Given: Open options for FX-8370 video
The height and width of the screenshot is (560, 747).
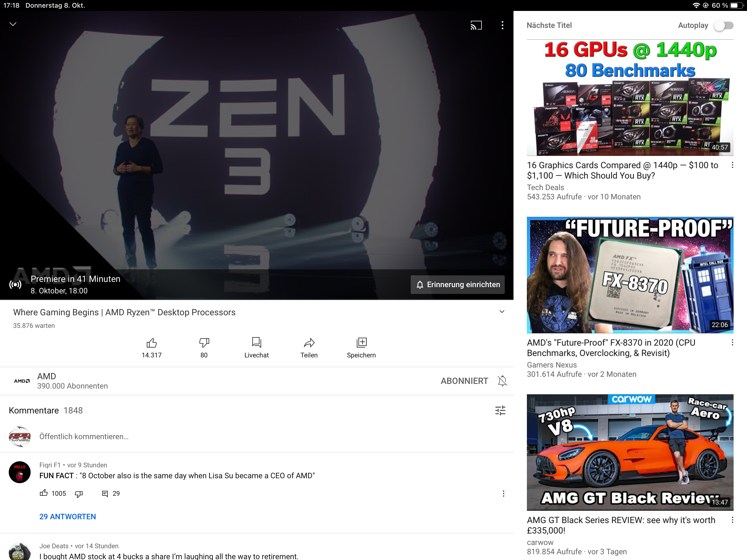Looking at the screenshot, I should pos(732,343).
